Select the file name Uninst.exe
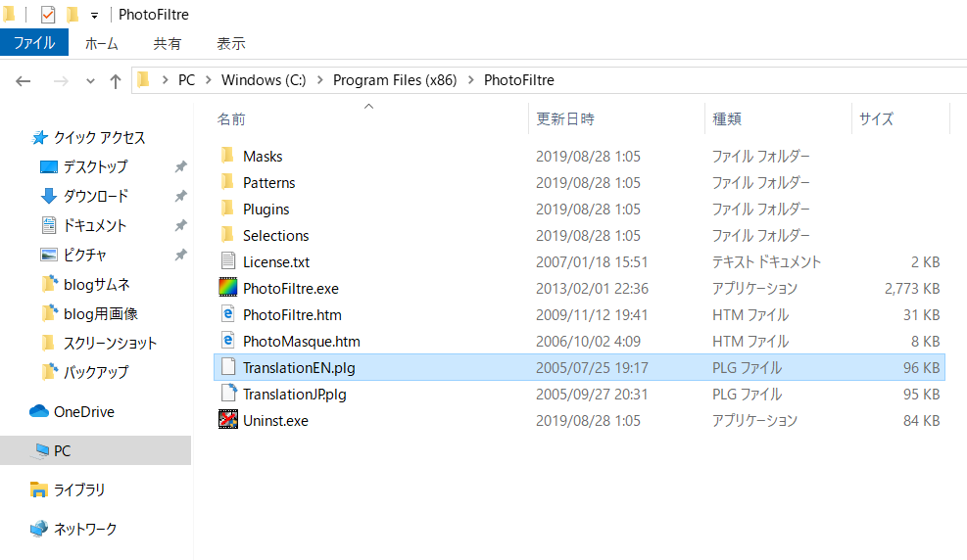This screenshot has height=560, width=967. [x=275, y=421]
